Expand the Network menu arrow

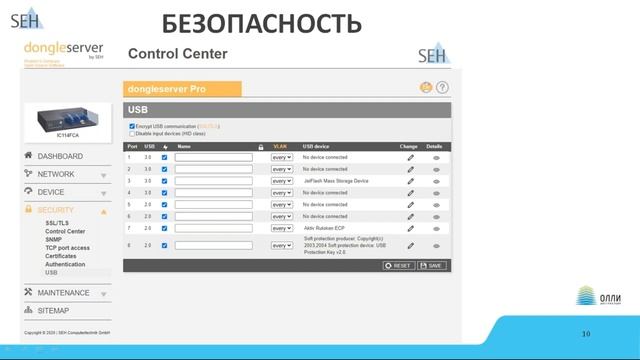point(104,176)
